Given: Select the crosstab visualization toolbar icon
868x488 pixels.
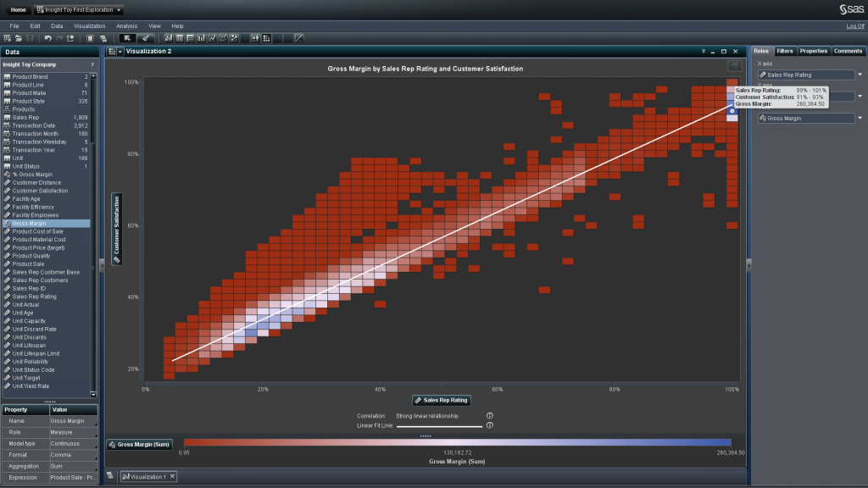Looking at the screenshot, I should (x=191, y=38).
